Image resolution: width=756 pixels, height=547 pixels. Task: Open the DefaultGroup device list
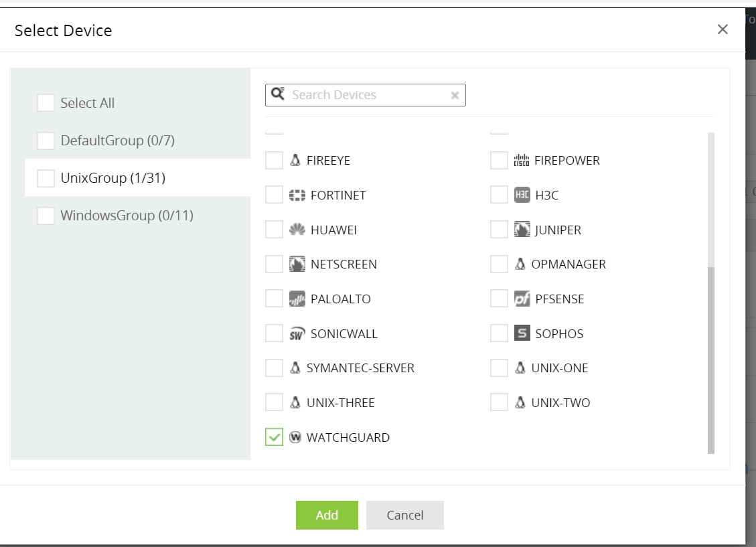[x=117, y=141]
